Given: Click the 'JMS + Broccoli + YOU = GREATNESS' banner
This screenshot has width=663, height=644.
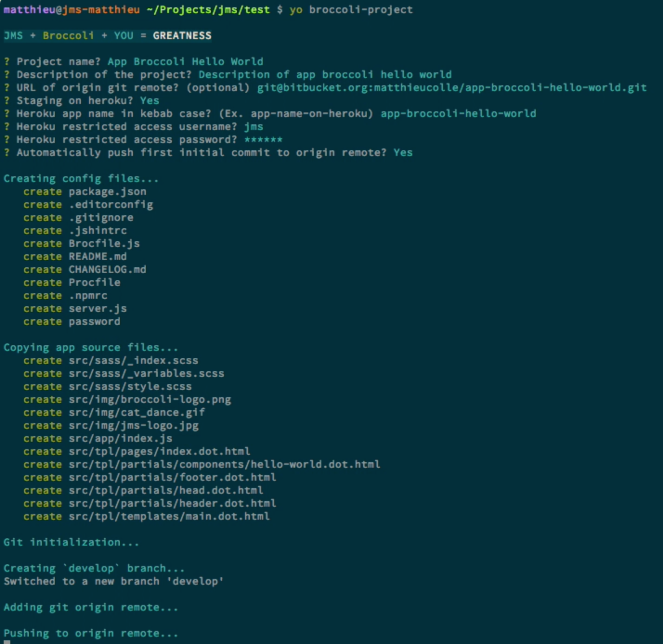Looking at the screenshot, I should [107, 36].
